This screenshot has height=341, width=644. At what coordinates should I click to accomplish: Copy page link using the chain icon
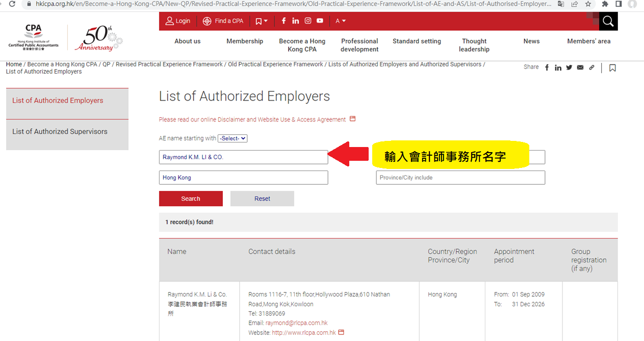591,67
